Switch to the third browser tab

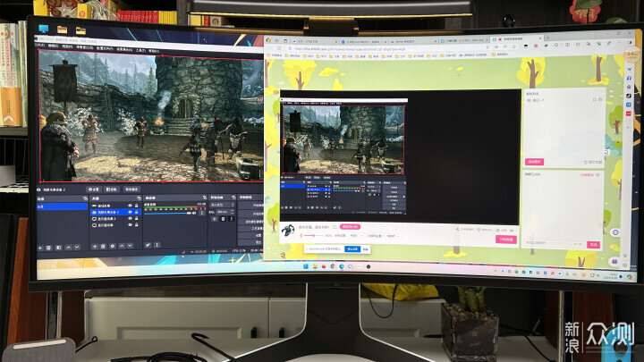point(412,42)
